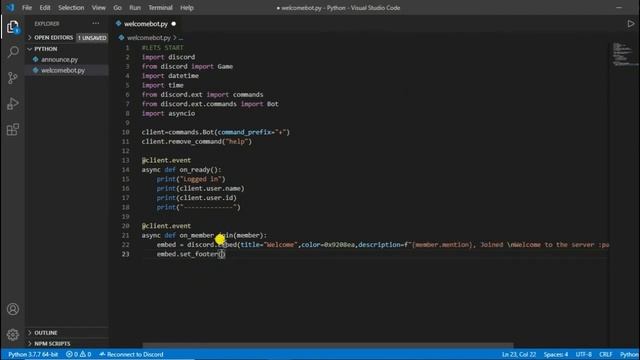Viewport: 640px width, 360px height.
Task: Click 'async def on_ready' code line
Action: pyautogui.click(x=181, y=170)
